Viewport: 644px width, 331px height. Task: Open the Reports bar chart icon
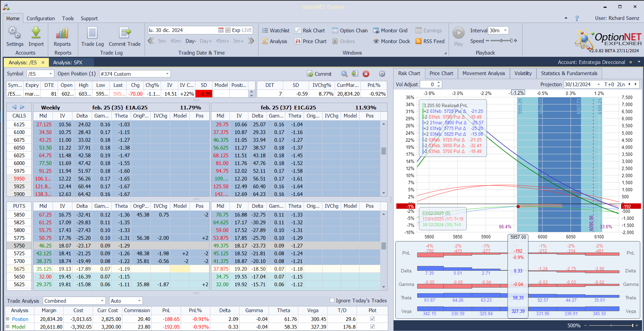(x=62, y=33)
